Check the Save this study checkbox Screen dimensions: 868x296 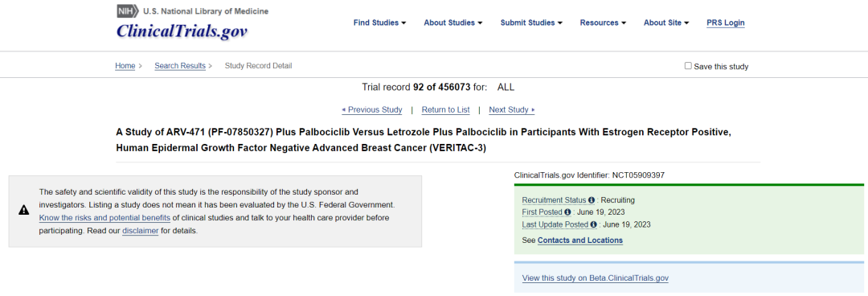click(x=688, y=65)
